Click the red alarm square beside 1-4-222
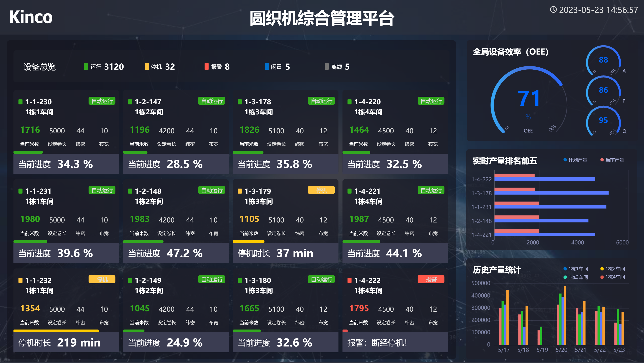 pos(350,280)
